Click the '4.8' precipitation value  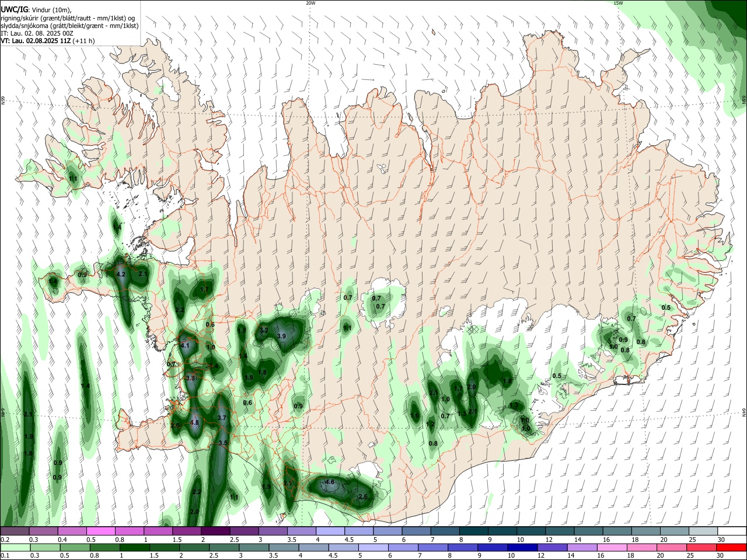point(195,423)
